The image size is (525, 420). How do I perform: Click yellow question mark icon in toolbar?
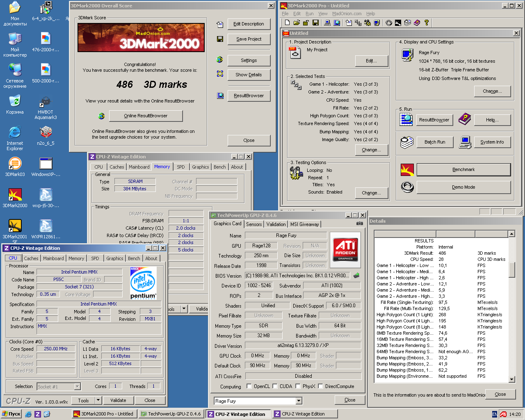(427, 23)
